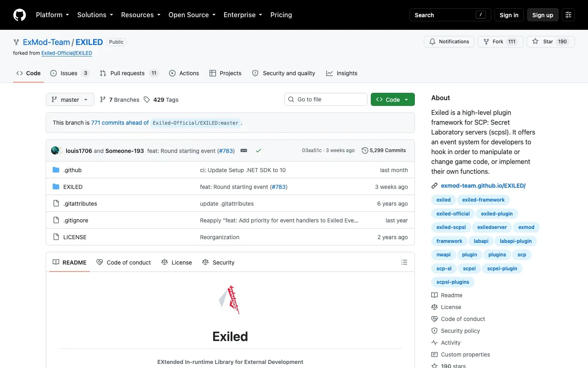588x368 pixels.
Task: Switch to the Issues tab
Action: coord(69,73)
